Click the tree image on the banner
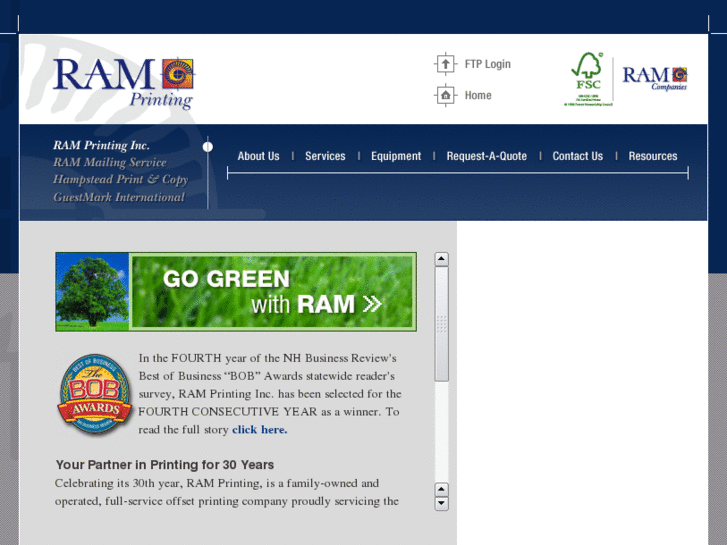This screenshot has height=545, width=727. click(92, 292)
